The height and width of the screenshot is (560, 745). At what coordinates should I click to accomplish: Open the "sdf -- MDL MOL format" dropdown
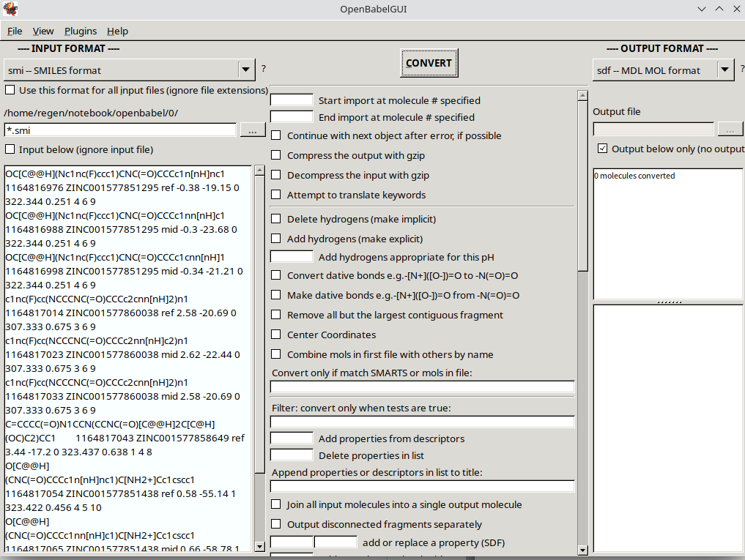point(725,68)
